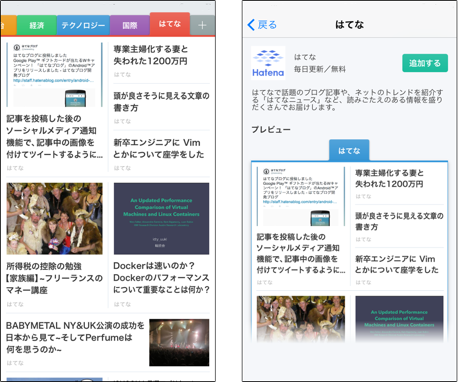Tap the preview blog screenshot thumbnail in right screen
Viewport: 458px width, 382px height.
pyautogui.click(x=301, y=196)
